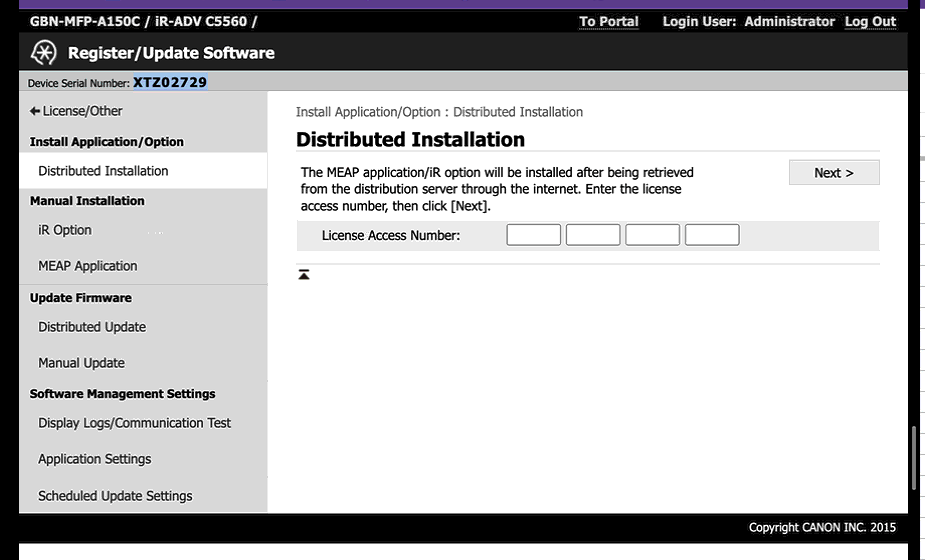
Task: Click the Next > button
Action: pos(834,173)
